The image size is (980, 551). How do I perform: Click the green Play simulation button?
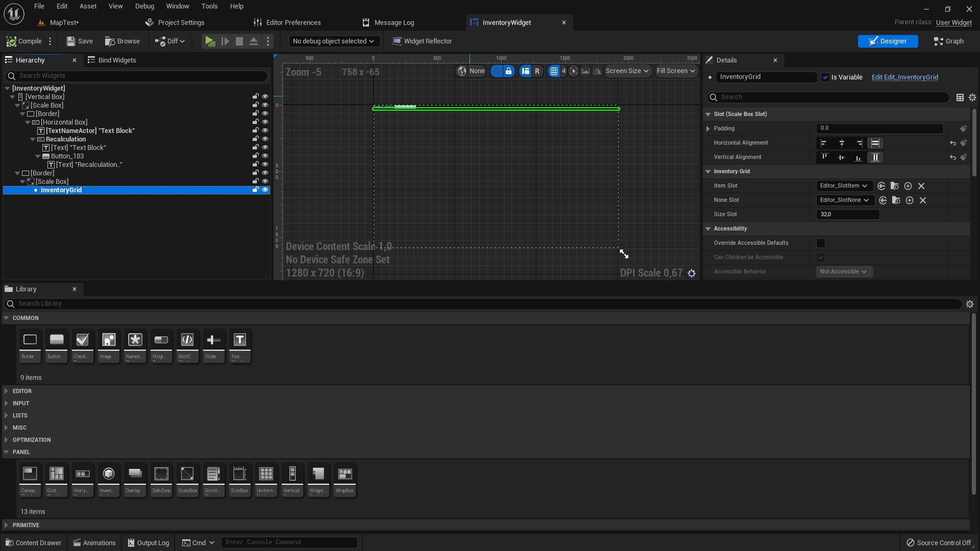click(210, 41)
